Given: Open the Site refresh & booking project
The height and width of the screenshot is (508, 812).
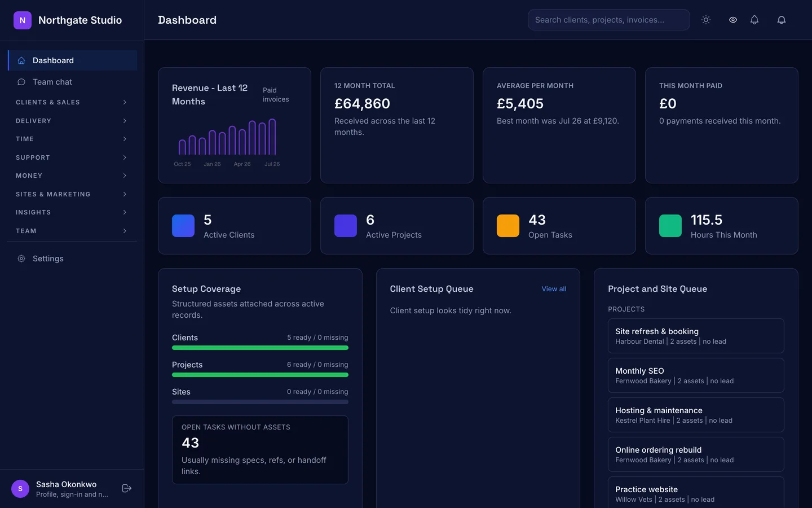Looking at the screenshot, I should tap(696, 336).
